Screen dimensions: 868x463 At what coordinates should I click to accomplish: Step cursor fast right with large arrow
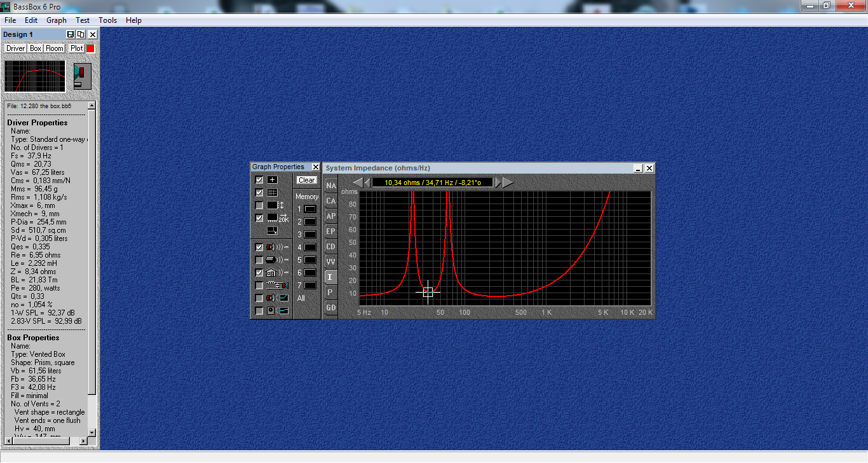[508, 183]
